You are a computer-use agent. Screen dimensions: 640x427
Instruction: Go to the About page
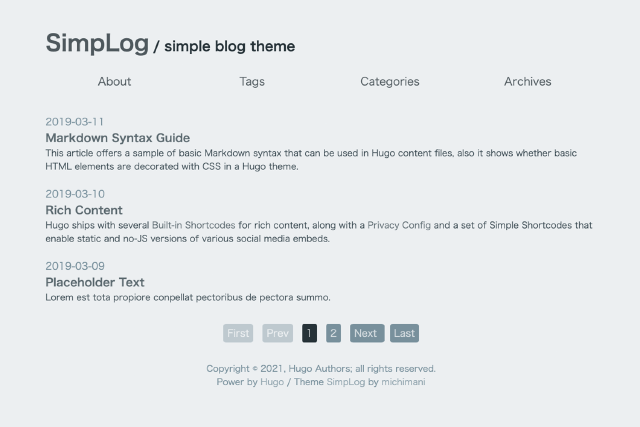point(115,82)
